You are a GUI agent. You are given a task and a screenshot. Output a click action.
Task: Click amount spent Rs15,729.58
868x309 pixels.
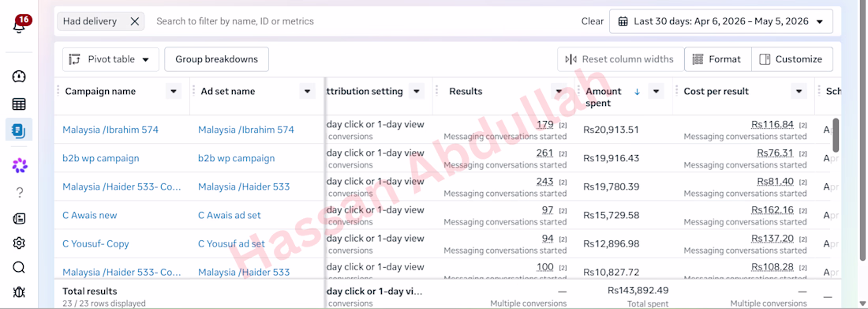611,215
